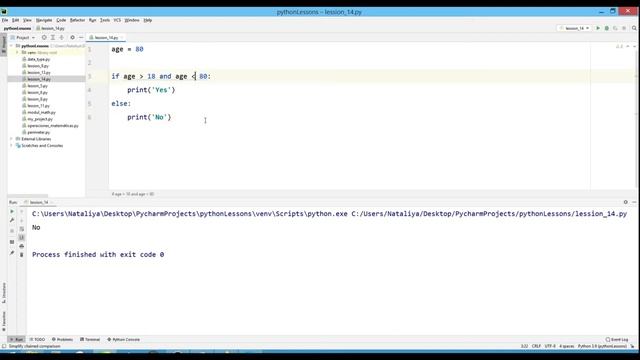Open the Problems tool tab
640x360 pixels.
[62, 340]
